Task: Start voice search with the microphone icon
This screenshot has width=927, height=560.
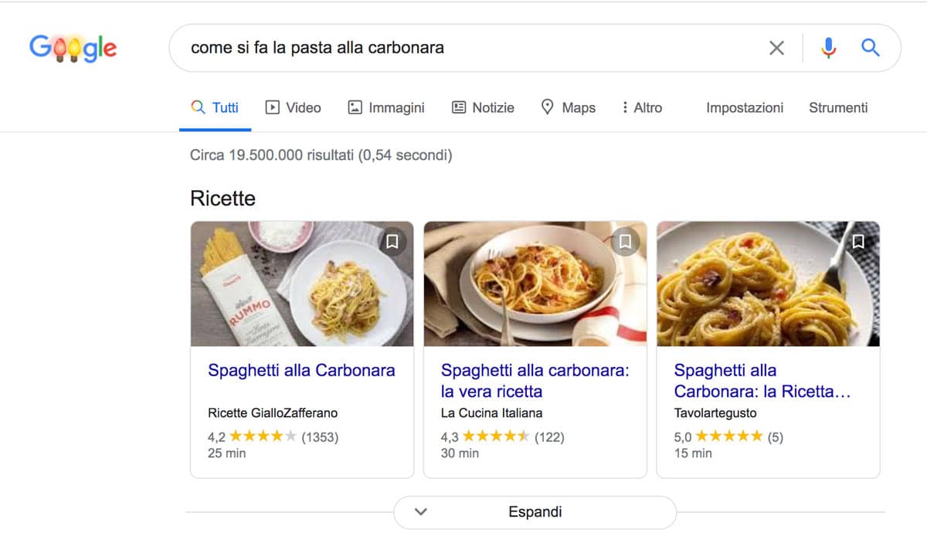Action: pyautogui.click(x=828, y=48)
